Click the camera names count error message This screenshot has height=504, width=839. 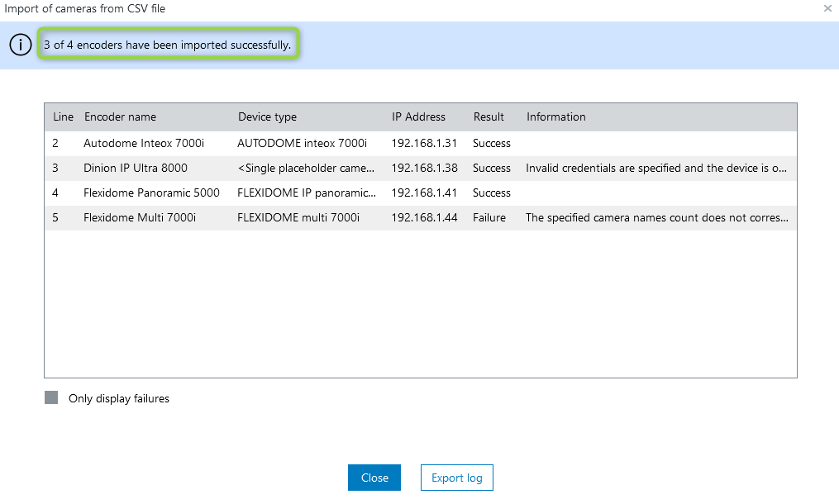[656, 217]
